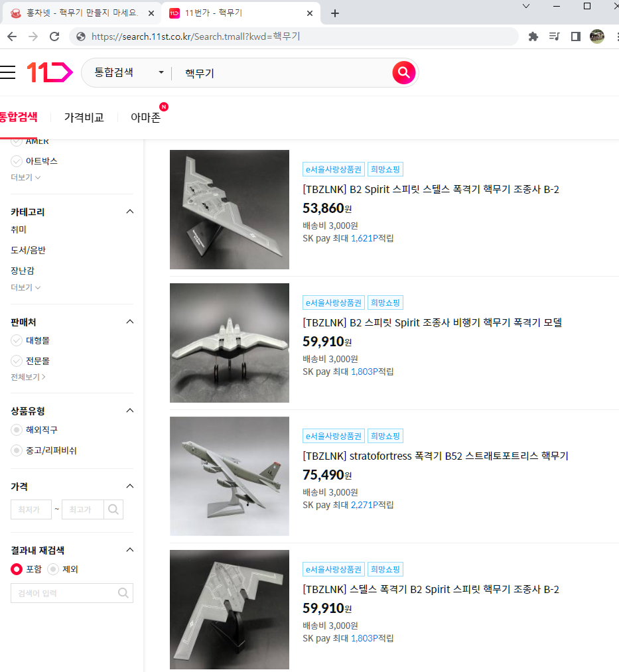Open 전체보기 for sellers

29,377
